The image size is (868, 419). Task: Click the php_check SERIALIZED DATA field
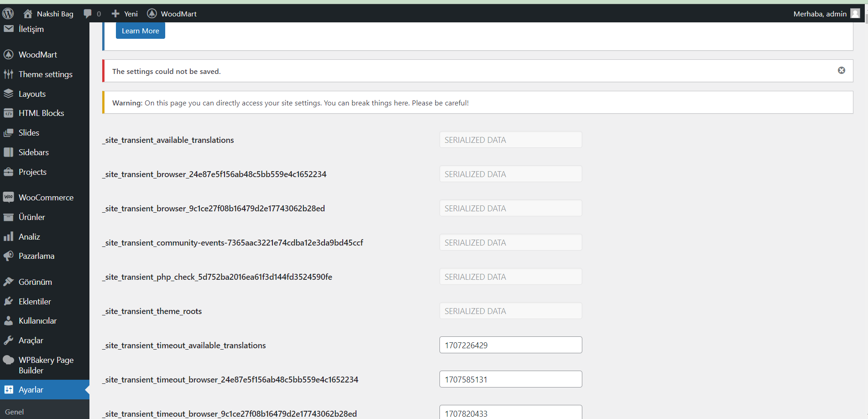pos(511,277)
